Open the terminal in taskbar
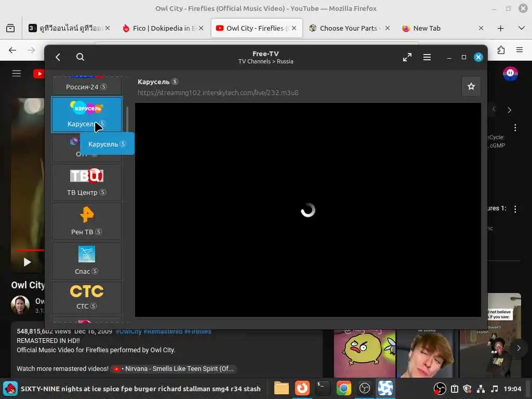Viewport: 532px width, 399px height. 322,389
